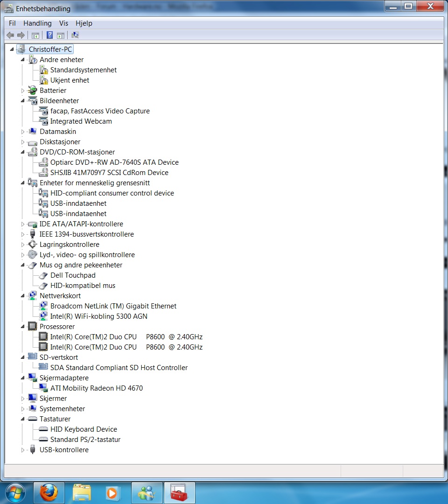This screenshot has height=504, width=448.
Task: Select the Skjermadaptere category label
Action: 64,378
